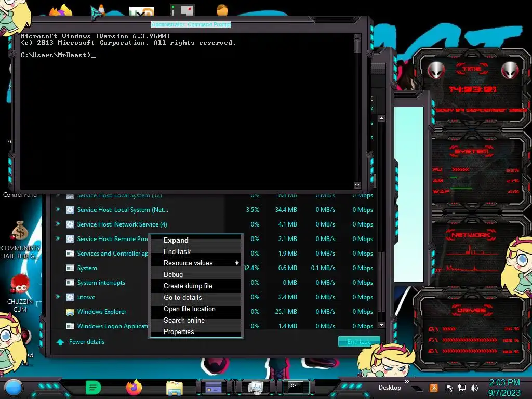Screen dimensions: 532x399
Task: Click the left alien head on Time widget
Action: coord(436,71)
